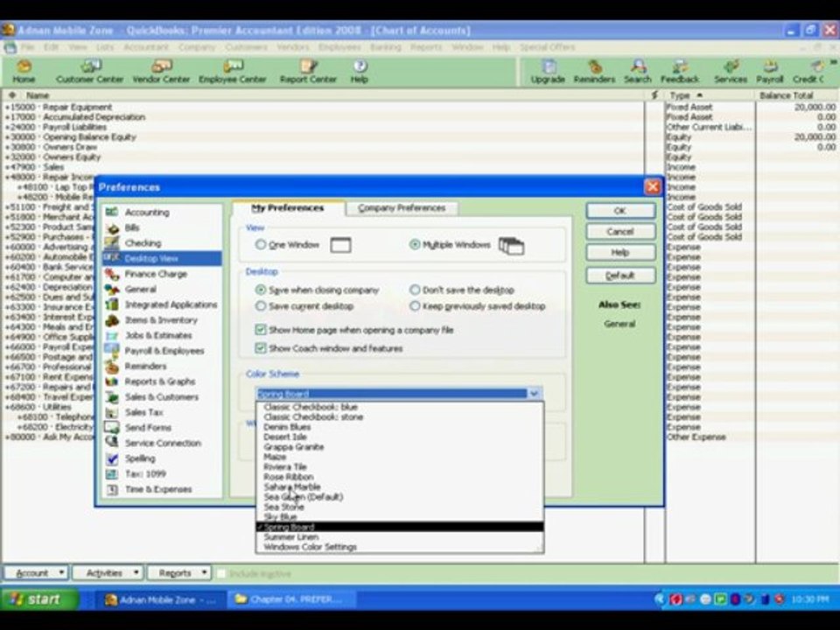The height and width of the screenshot is (630, 840).
Task: Click the Windows start button
Action: pos(38,598)
